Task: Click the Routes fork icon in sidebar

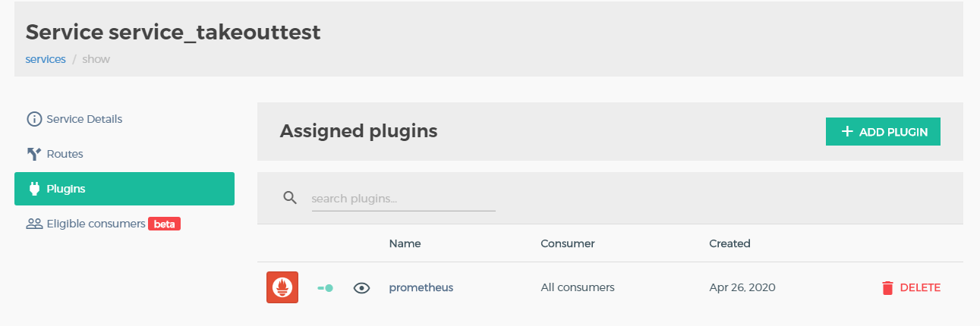Action: [x=34, y=154]
